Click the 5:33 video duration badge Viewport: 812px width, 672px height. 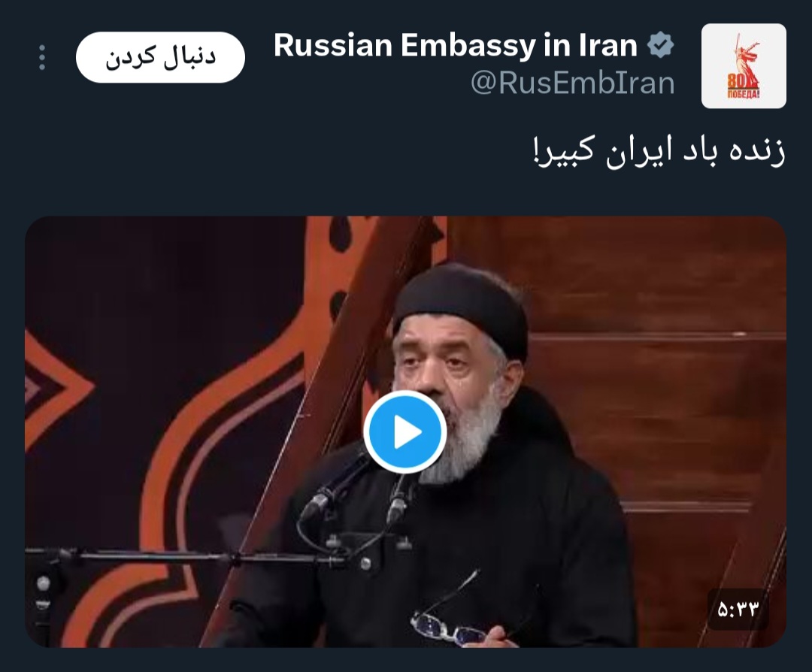pos(738,609)
